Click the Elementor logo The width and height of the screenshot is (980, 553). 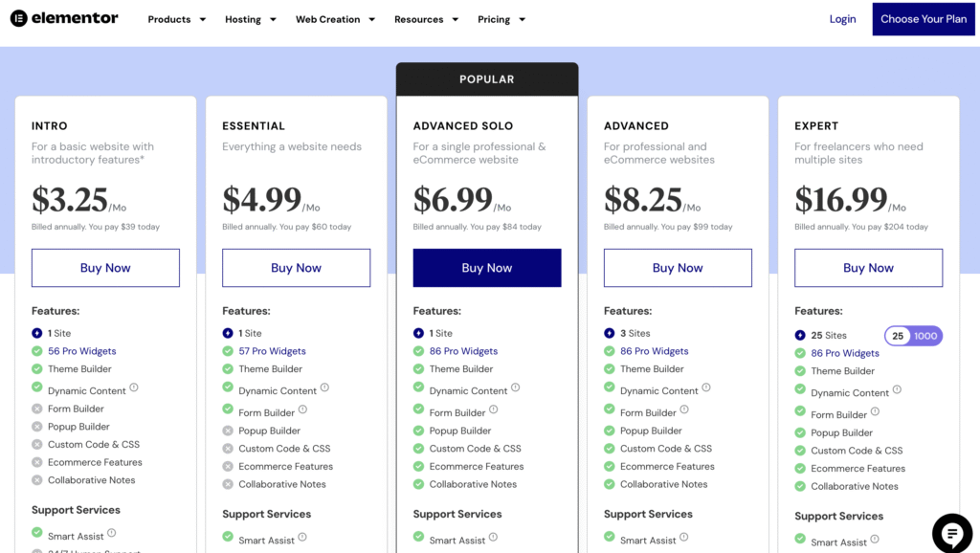63,18
